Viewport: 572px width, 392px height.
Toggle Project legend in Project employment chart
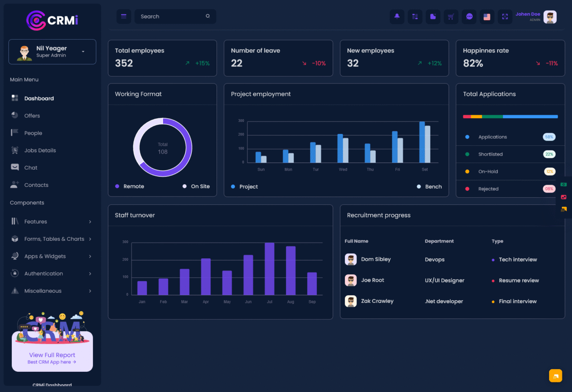(x=245, y=187)
